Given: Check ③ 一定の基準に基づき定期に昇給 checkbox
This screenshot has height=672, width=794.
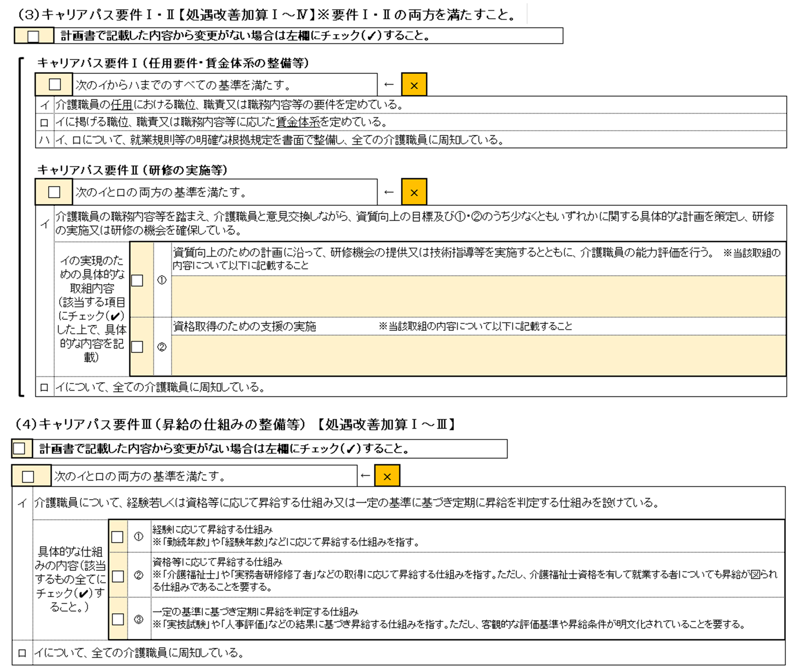Looking at the screenshot, I should (118, 619).
